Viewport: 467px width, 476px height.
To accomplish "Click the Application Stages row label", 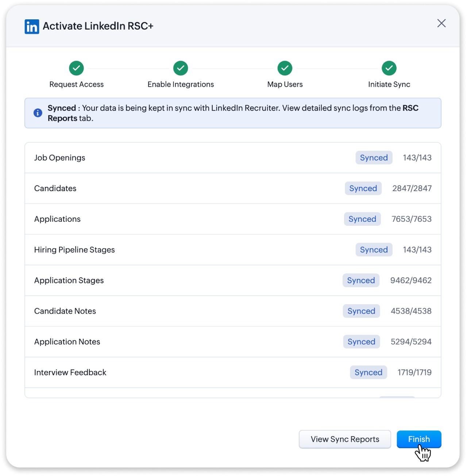I will [69, 280].
